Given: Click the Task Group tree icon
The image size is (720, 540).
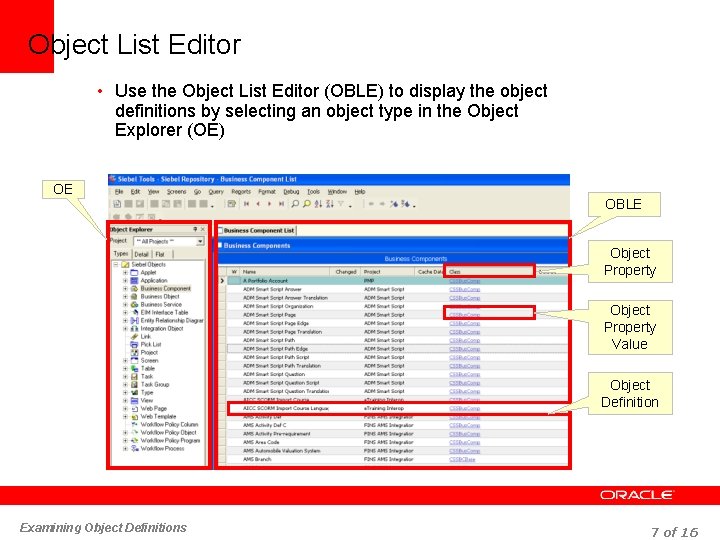Looking at the screenshot, I should point(134,384).
